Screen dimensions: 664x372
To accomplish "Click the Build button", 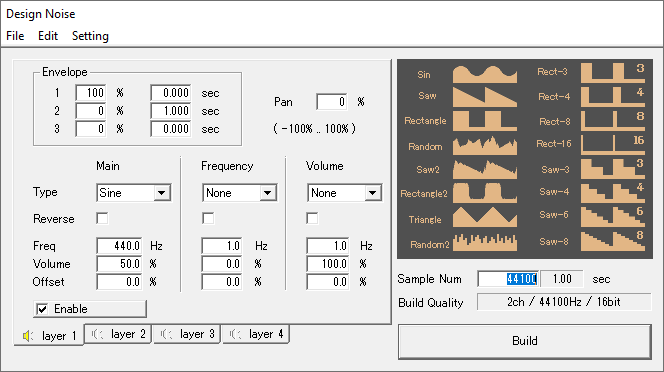I will [x=525, y=341].
